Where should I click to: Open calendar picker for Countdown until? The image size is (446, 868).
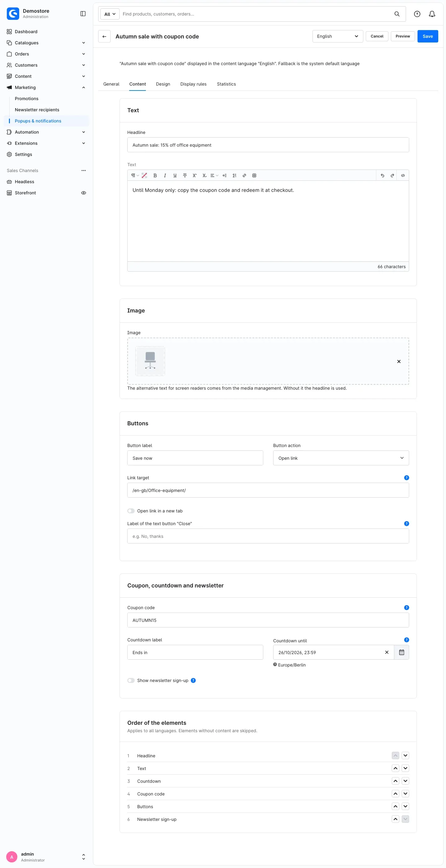[402, 652]
